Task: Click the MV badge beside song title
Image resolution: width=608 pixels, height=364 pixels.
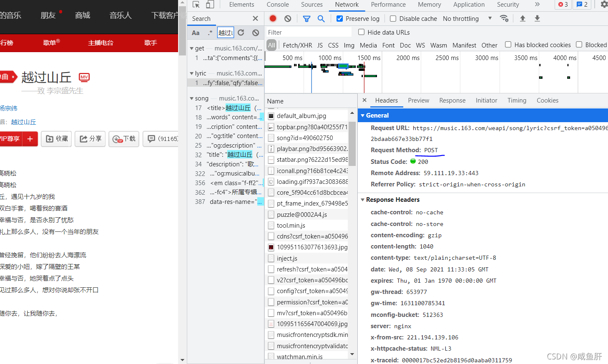Action: pos(84,77)
